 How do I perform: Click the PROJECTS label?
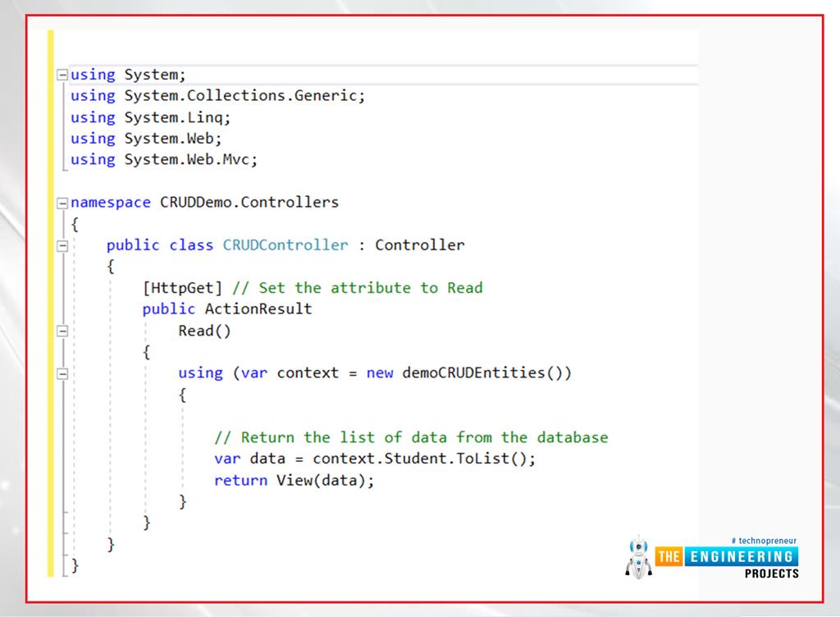click(x=771, y=574)
